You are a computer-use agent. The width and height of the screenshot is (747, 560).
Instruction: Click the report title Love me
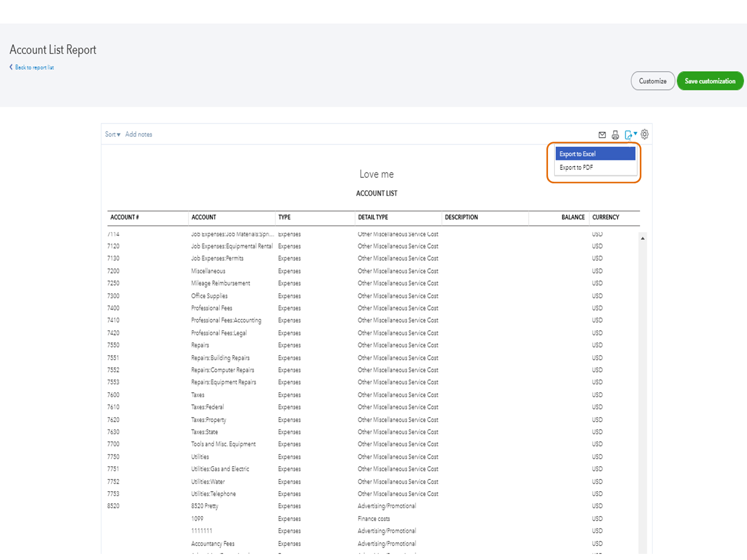[377, 174]
